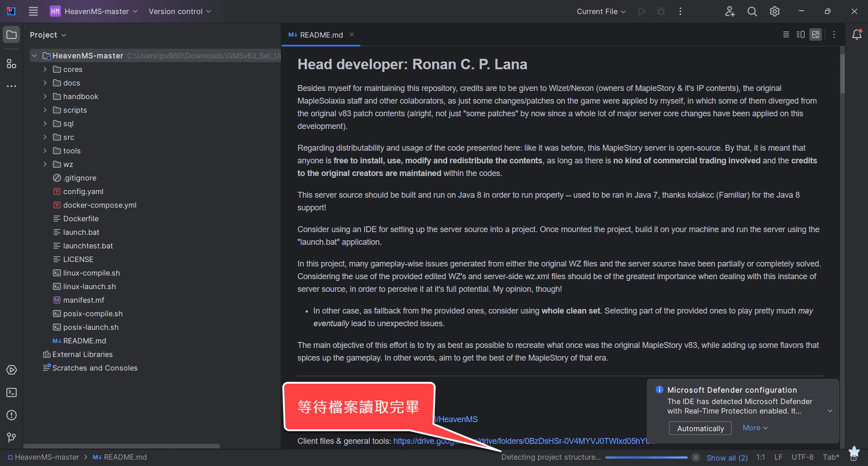Click the AI assistant star icon in status bar
The image size is (868, 466).
coord(854,452)
